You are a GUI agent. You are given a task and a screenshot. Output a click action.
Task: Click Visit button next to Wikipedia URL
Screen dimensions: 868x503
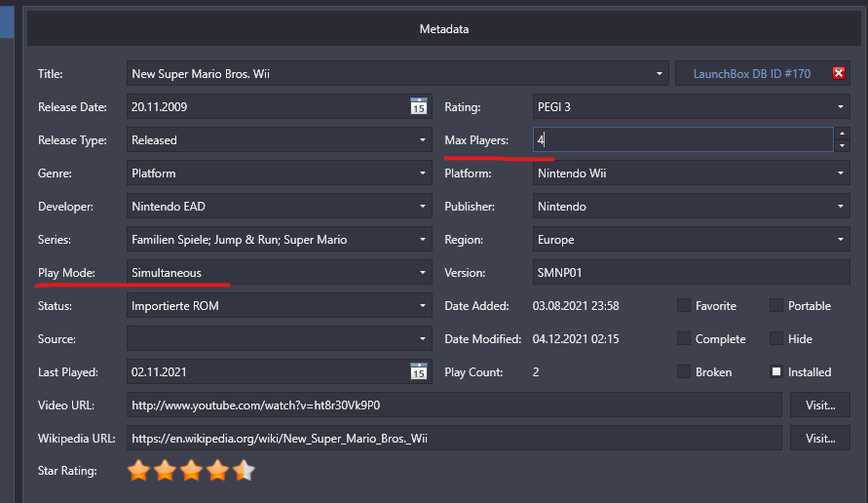pos(820,439)
